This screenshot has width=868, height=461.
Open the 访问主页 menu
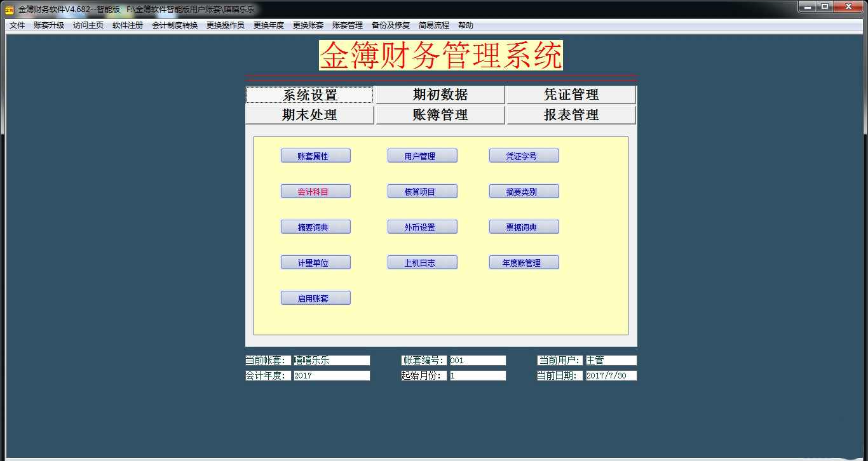pyautogui.click(x=88, y=25)
